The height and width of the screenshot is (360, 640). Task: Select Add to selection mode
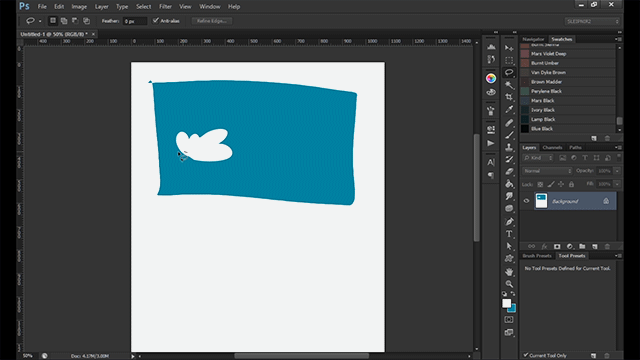pyautogui.click(x=64, y=21)
